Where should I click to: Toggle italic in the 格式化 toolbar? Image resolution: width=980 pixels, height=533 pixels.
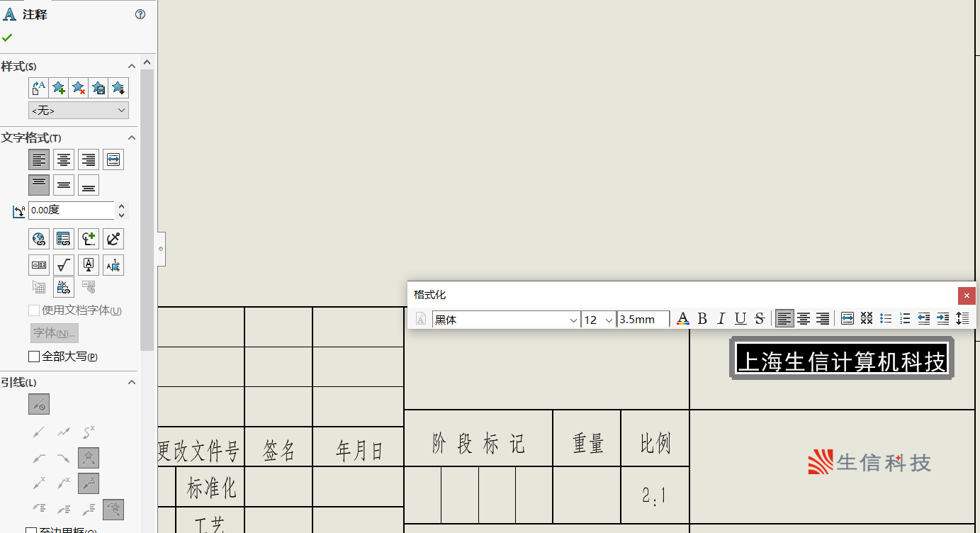[x=721, y=319]
